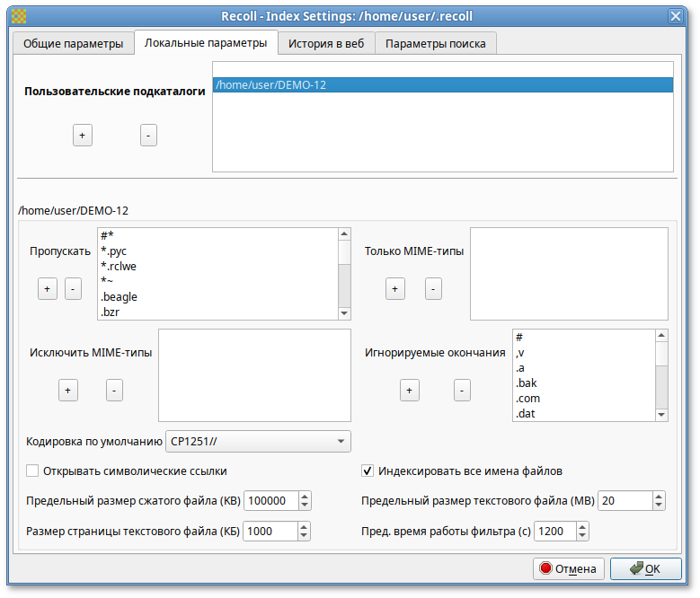Add entry to Игнорируемые окончания list
700x598 pixels.
coord(409,390)
